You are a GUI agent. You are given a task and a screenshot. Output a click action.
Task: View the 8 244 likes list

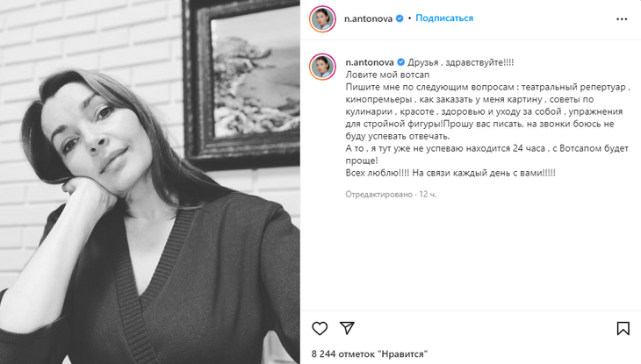370,353
